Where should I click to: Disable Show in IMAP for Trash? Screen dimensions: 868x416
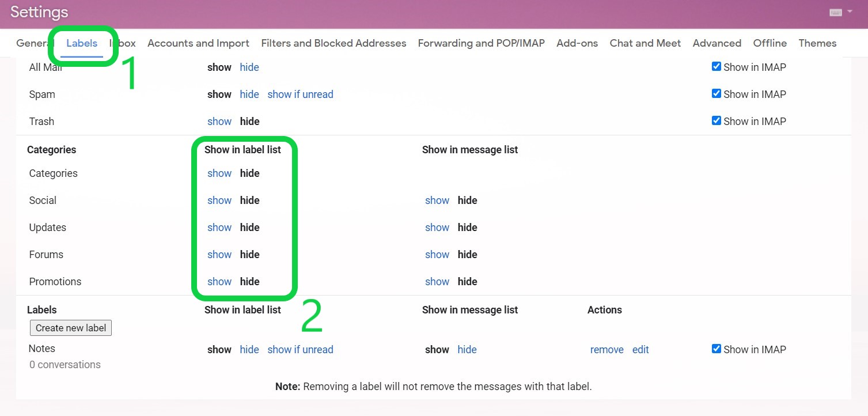(x=717, y=121)
